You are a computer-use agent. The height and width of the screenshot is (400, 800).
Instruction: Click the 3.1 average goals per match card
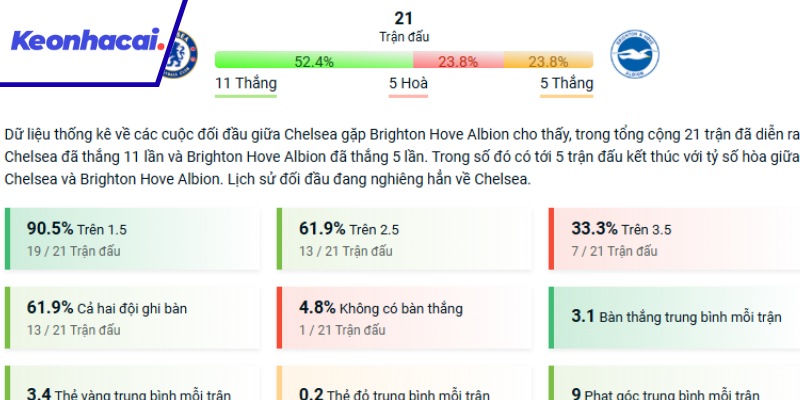674,317
